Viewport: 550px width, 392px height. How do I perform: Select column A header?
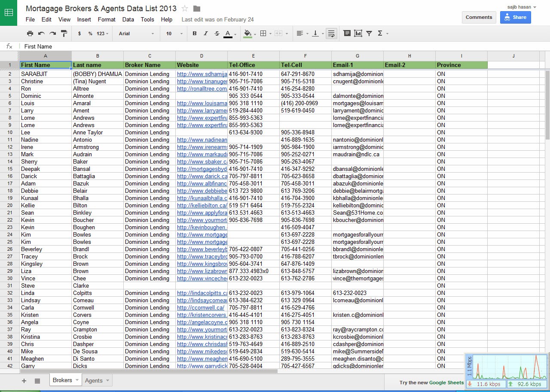pos(46,56)
